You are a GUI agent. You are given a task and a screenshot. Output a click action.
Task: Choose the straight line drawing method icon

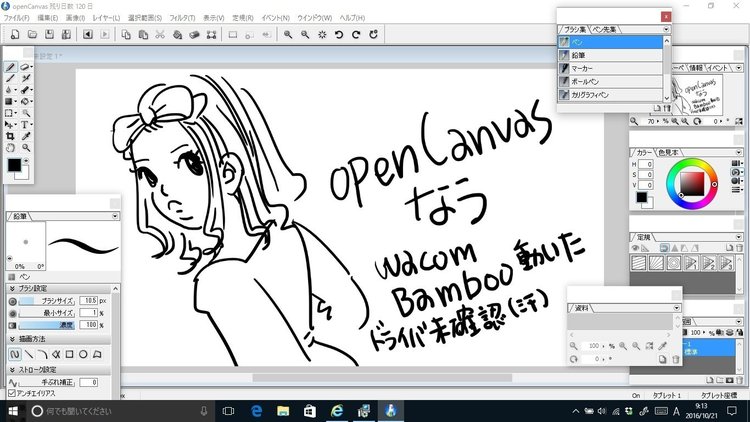(29, 355)
